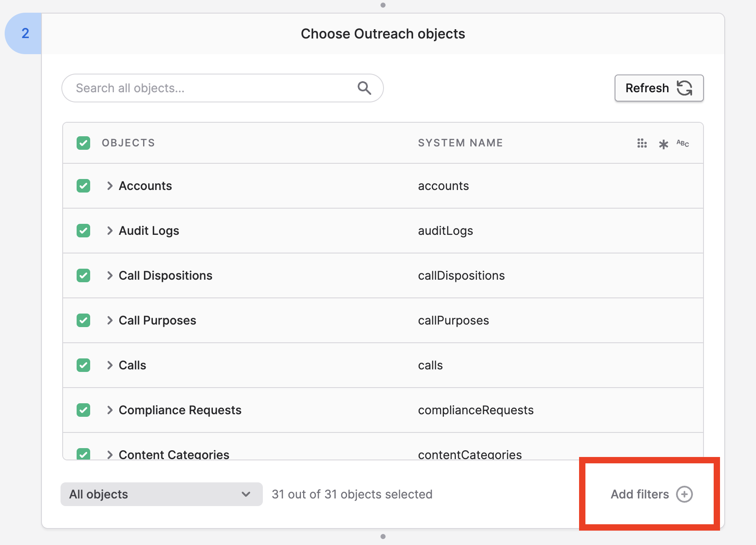Click the accounts system name
Image resolution: width=756 pixels, height=545 pixels.
(443, 186)
